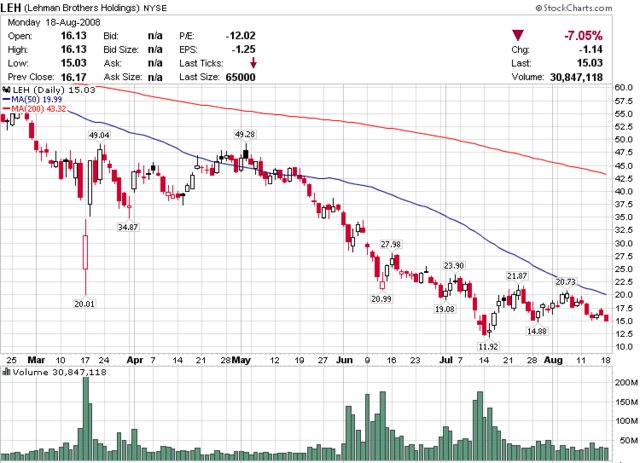Click the 49.04 price peak label
Viewport: 640px width, 463px height.
100,135
